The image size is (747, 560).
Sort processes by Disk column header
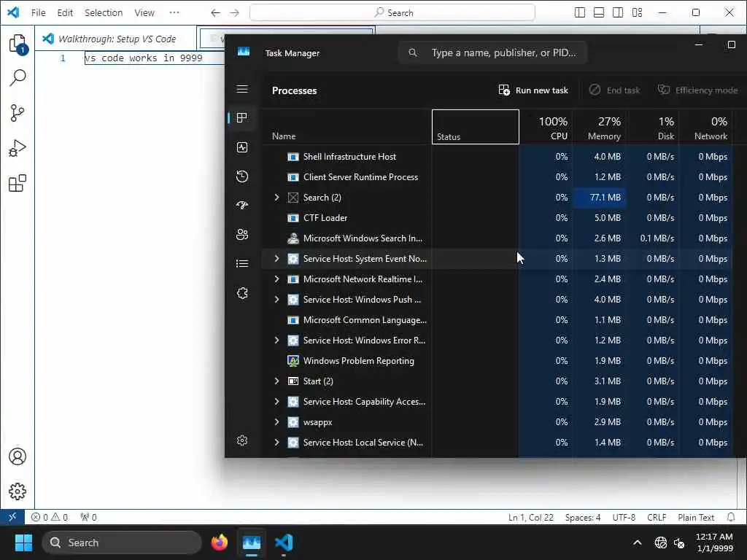click(x=653, y=127)
